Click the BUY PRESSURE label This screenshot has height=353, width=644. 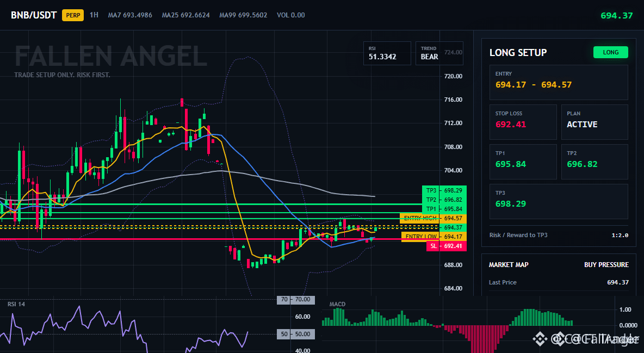606,265
